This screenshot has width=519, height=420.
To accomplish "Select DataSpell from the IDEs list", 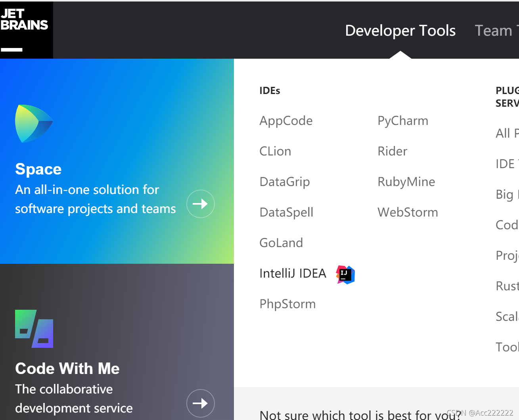I will (286, 213).
